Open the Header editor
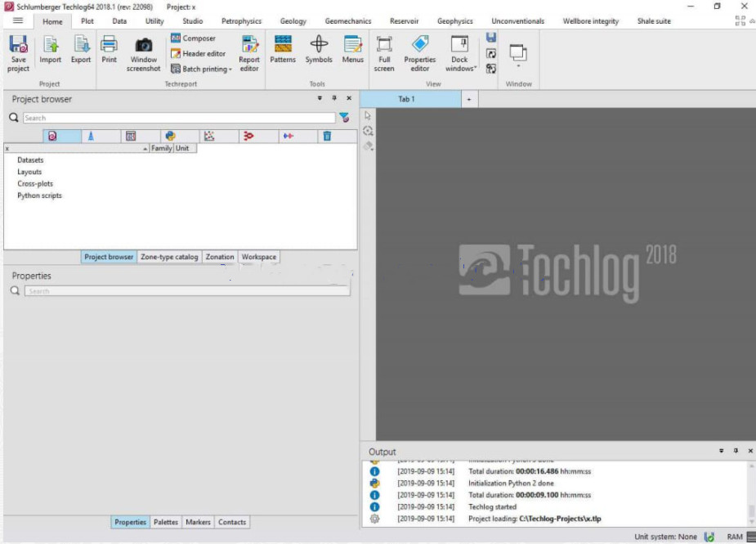 tap(198, 53)
